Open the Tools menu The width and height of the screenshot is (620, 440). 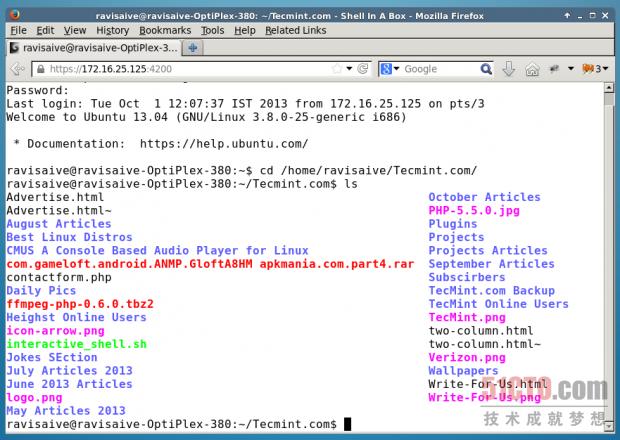pos(212,30)
